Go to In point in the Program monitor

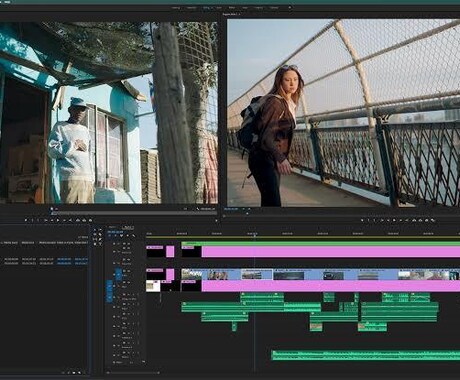point(382,220)
